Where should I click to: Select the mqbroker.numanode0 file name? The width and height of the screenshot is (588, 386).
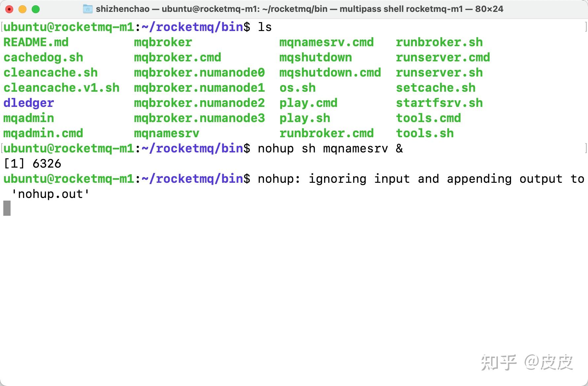coord(199,72)
